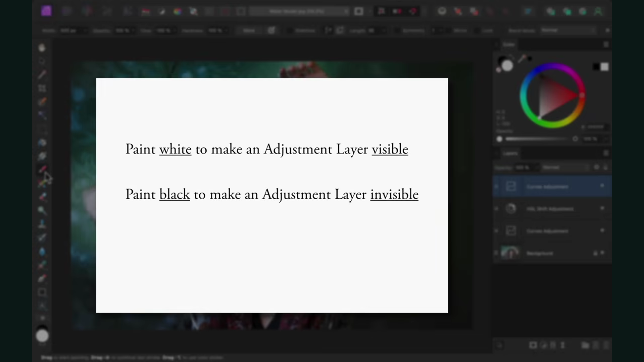Select the Crop tool
This screenshot has height=362, width=644.
pos(42,88)
